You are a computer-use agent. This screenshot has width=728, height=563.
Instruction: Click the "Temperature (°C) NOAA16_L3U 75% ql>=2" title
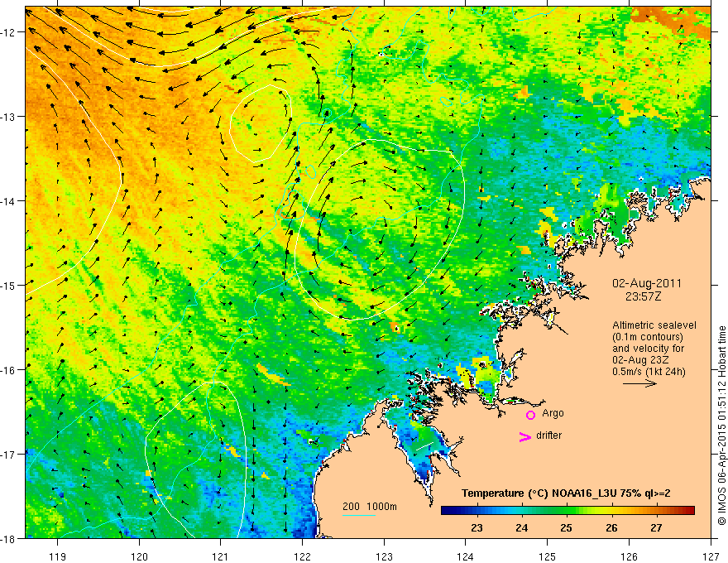[566, 493]
